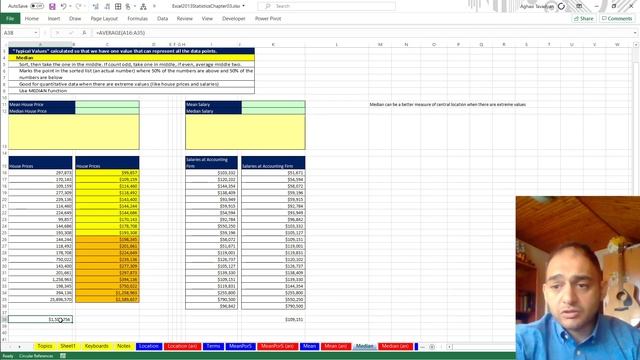Click the note about median and extreme values

447,104
